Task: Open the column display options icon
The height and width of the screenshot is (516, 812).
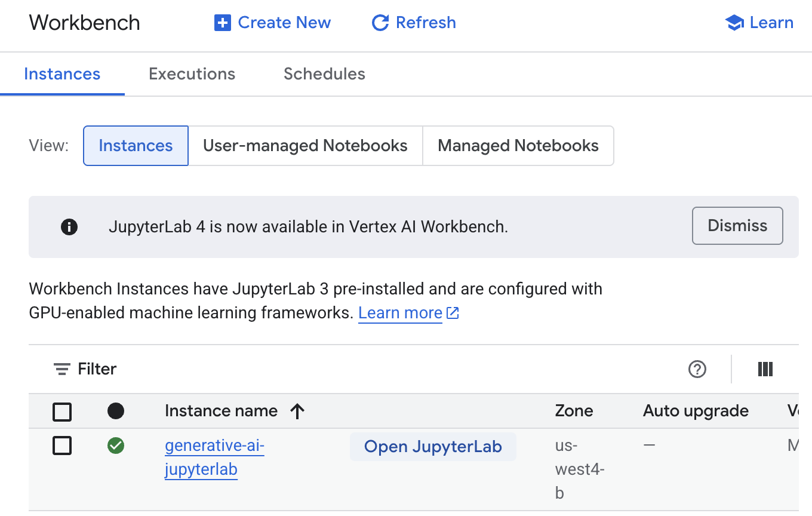Action: pyautogui.click(x=765, y=370)
